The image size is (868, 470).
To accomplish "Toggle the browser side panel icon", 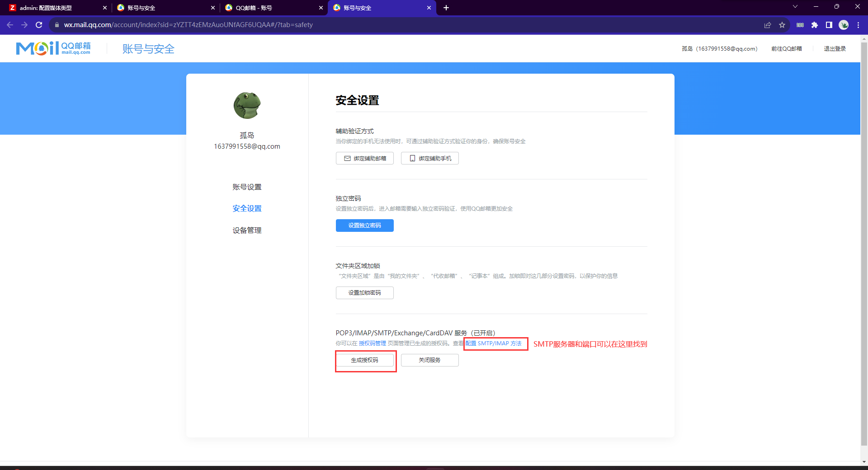I will (x=829, y=25).
